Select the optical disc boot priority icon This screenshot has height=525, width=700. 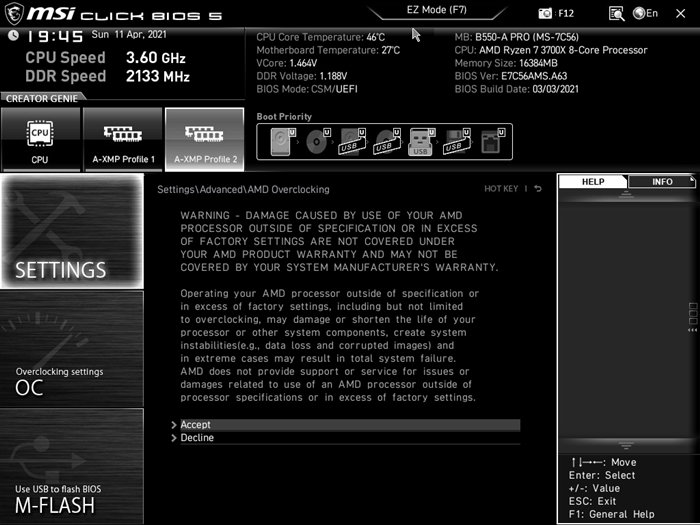[x=317, y=142]
